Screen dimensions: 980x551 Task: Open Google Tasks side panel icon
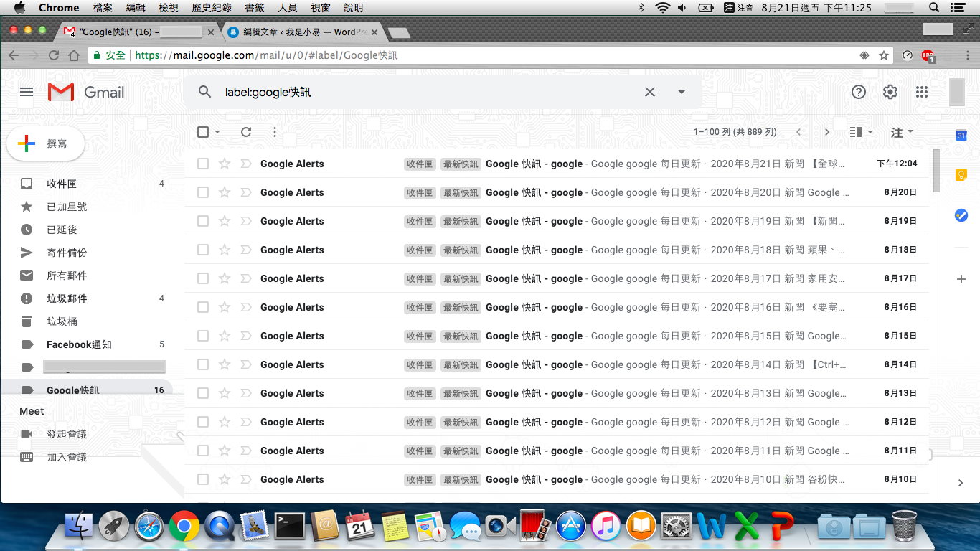[961, 215]
